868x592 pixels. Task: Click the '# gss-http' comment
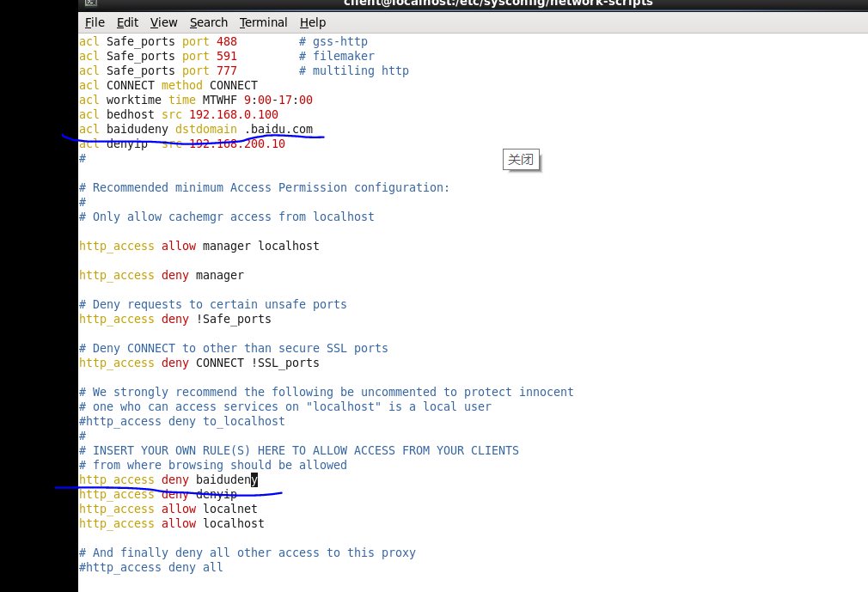333,41
